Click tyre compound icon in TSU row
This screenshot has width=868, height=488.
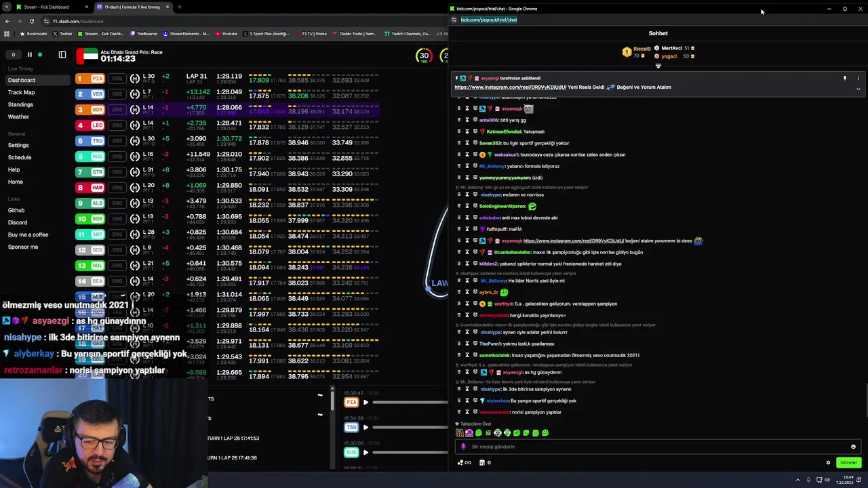(x=134, y=141)
